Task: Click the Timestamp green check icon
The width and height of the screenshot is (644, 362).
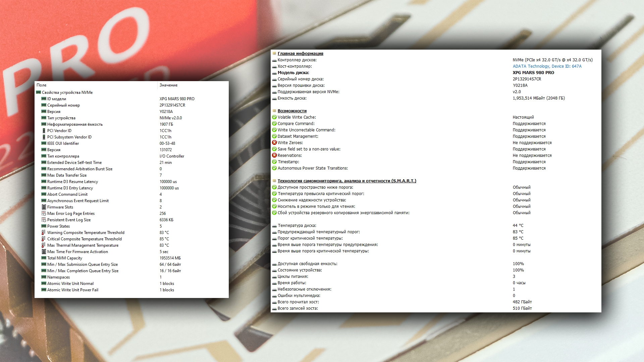Action: (x=274, y=162)
